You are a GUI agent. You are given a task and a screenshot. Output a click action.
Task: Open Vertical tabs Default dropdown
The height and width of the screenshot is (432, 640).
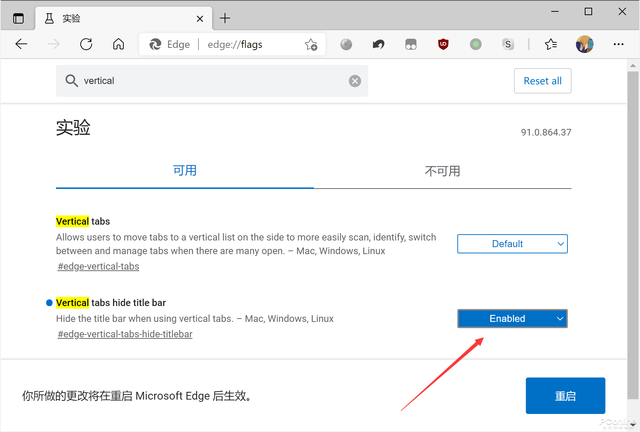tap(512, 244)
